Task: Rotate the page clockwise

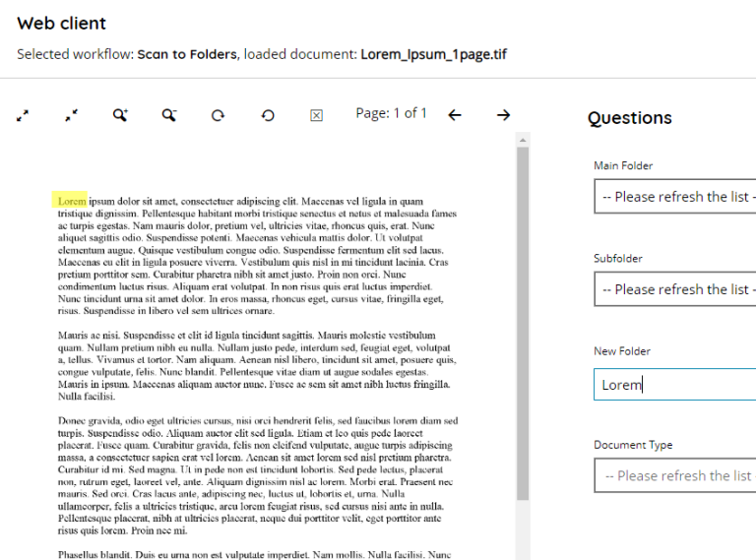Action: click(218, 115)
